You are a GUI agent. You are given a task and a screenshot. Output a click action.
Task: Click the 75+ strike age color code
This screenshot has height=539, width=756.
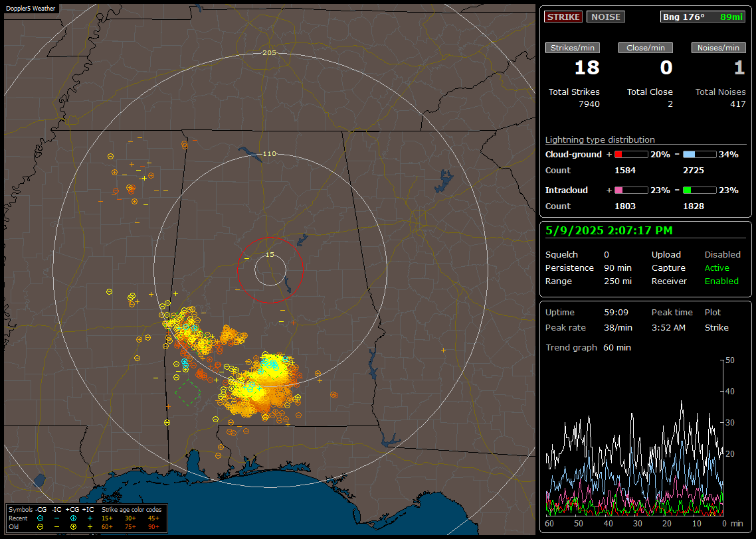[130, 527]
